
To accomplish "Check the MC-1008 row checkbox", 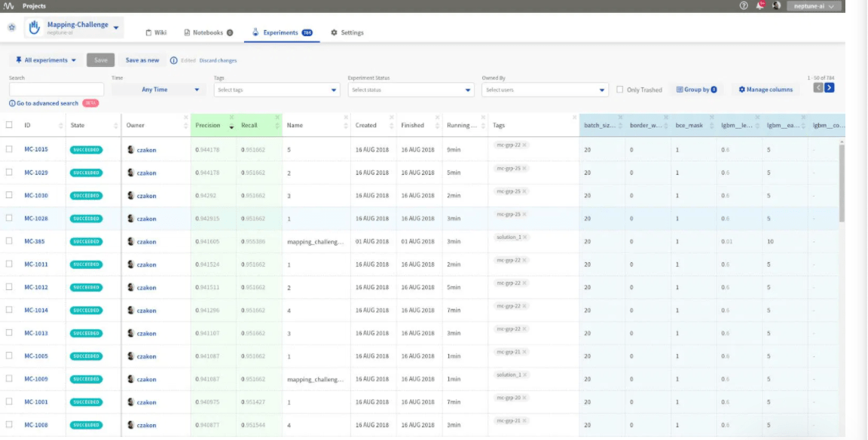I will [9, 424].
